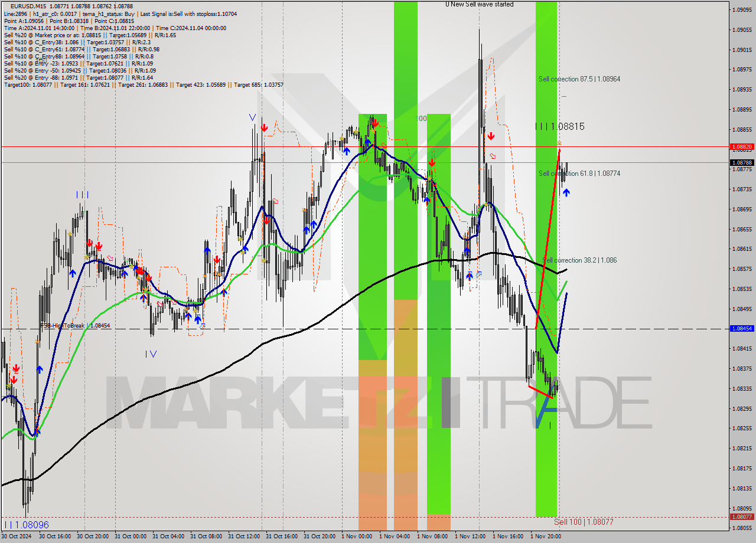Click the '31 Oct 04:00' time axis label
The width and height of the screenshot is (756, 543).
coord(168,537)
